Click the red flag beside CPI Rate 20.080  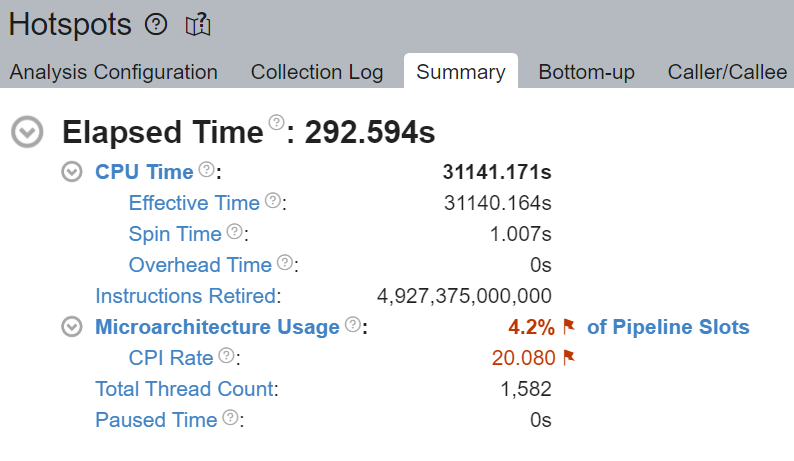(569, 358)
